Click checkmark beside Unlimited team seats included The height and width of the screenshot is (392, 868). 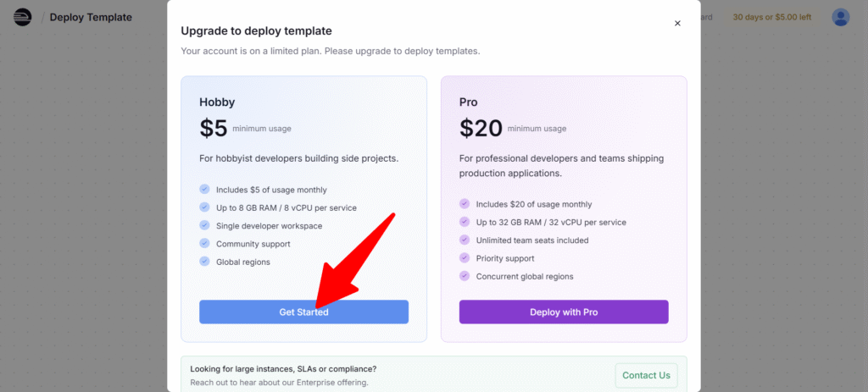tap(465, 240)
